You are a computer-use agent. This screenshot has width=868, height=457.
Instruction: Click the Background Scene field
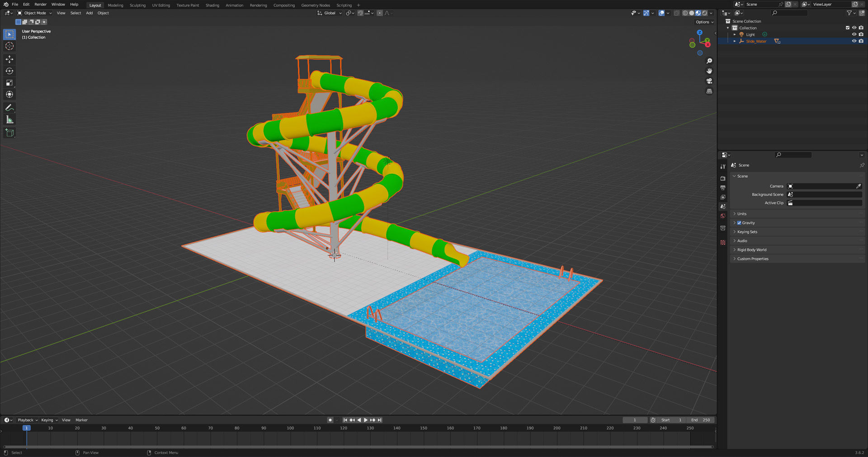click(x=825, y=195)
